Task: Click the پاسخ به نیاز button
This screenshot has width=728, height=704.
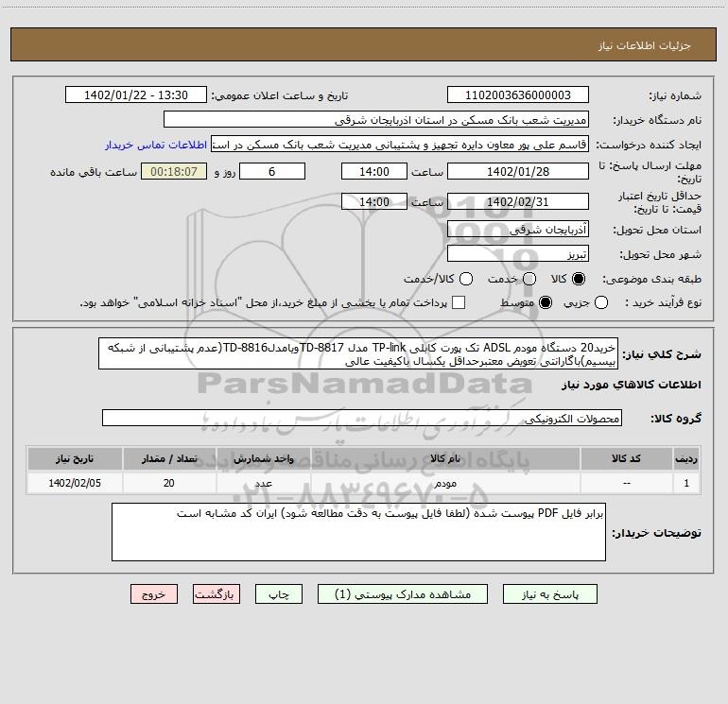Action: [550, 594]
